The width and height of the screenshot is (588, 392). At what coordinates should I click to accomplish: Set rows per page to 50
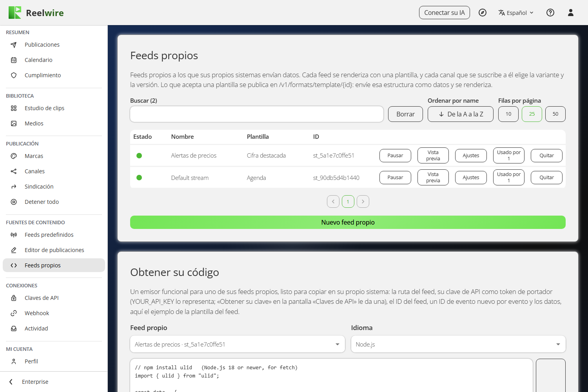(555, 114)
